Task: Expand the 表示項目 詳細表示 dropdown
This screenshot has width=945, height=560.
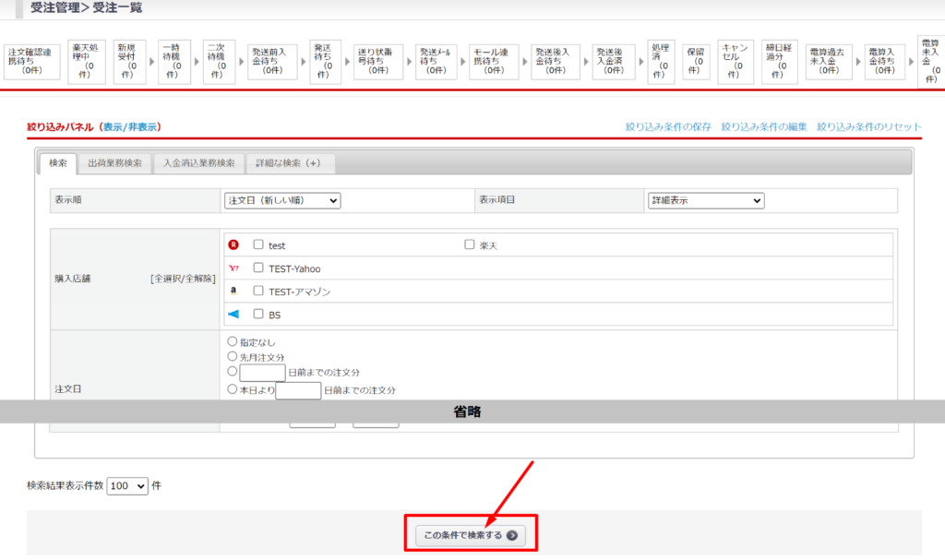Action: coord(705,200)
